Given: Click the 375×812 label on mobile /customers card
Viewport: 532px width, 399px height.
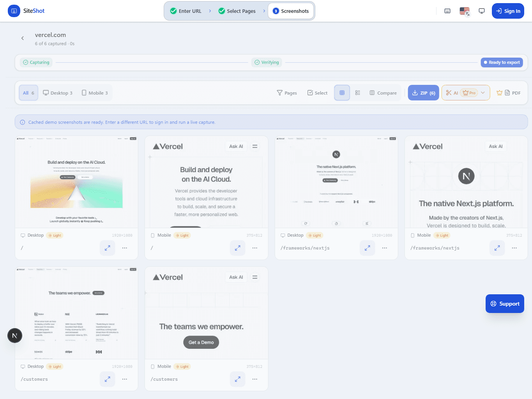Looking at the screenshot, I should (x=254, y=367).
